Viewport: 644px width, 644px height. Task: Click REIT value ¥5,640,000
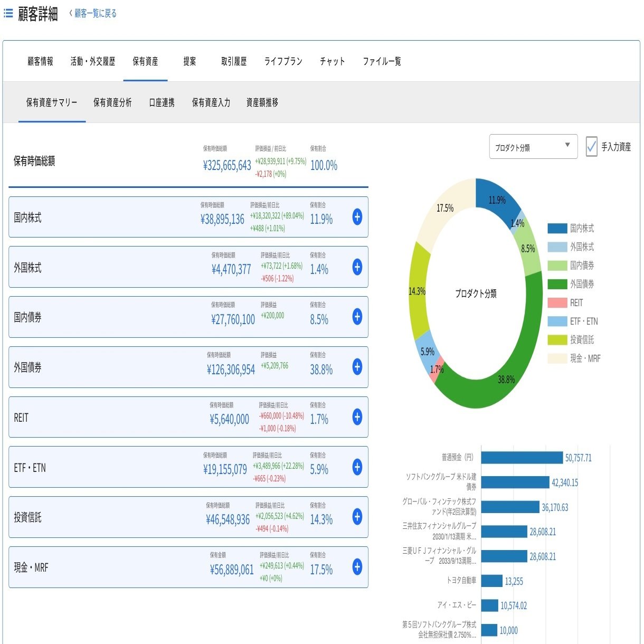(229, 419)
